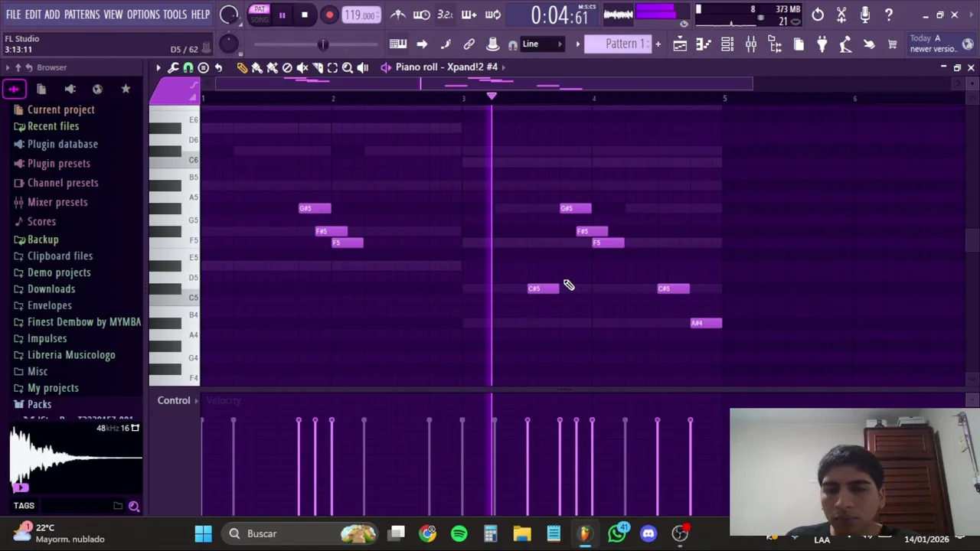Viewport: 980px width, 551px height.
Task: Open the piano roll main menu arrow
Action: 158,67
